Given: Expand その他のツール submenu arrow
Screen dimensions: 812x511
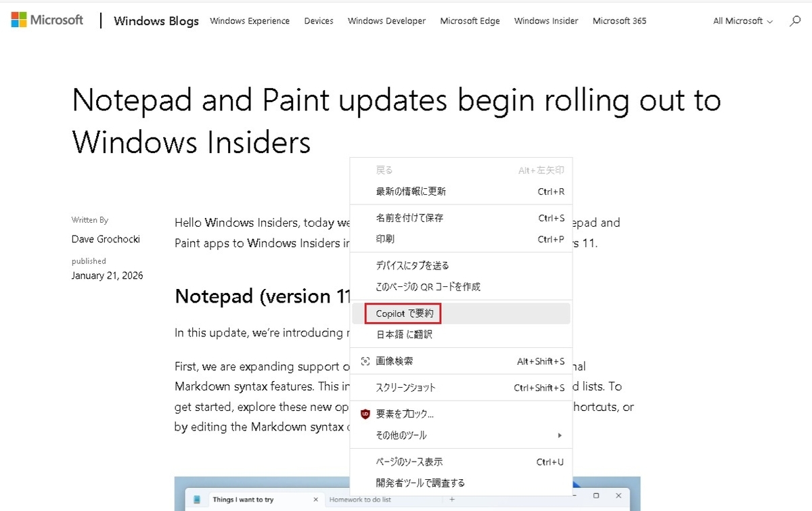Looking at the screenshot, I should (x=560, y=435).
